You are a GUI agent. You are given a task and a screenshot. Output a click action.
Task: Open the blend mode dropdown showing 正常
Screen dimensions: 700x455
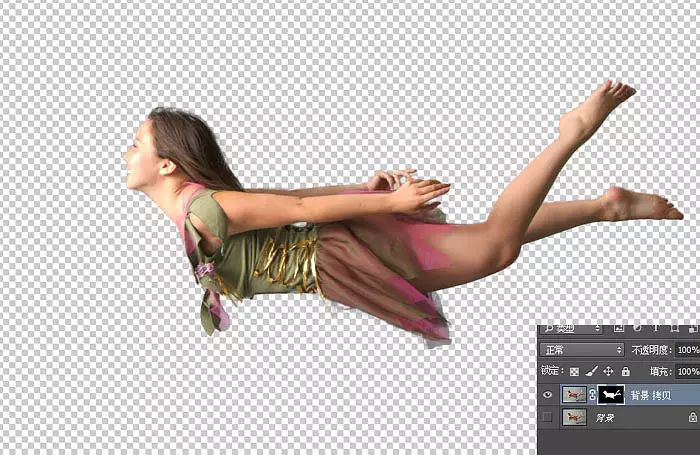[582, 350]
